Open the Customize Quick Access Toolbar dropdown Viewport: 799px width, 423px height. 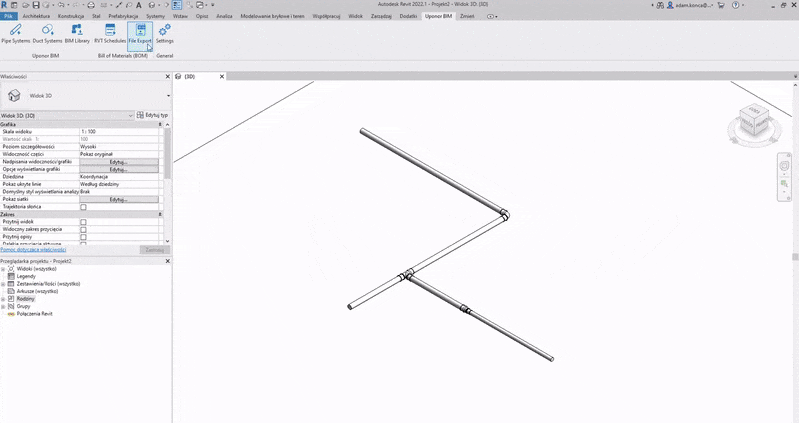(x=212, y=5)
